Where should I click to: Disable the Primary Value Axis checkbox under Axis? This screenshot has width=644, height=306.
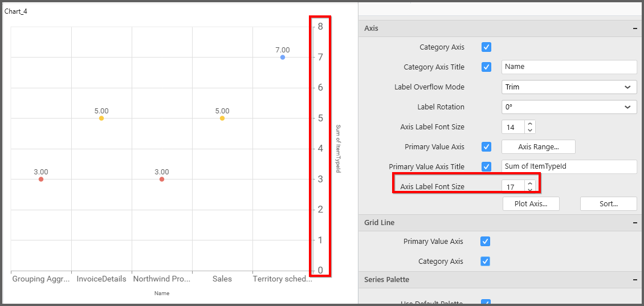[486, 147]
